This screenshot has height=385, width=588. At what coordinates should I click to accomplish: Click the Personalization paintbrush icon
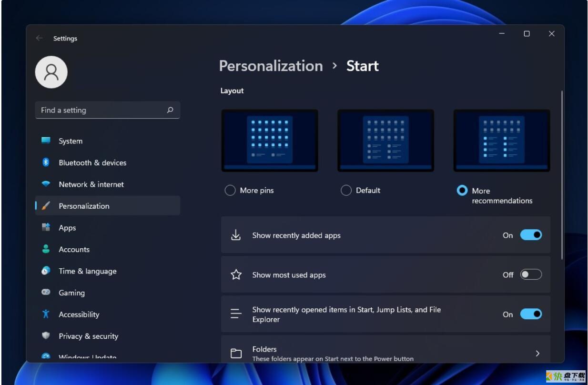click(x=46, y=206)
